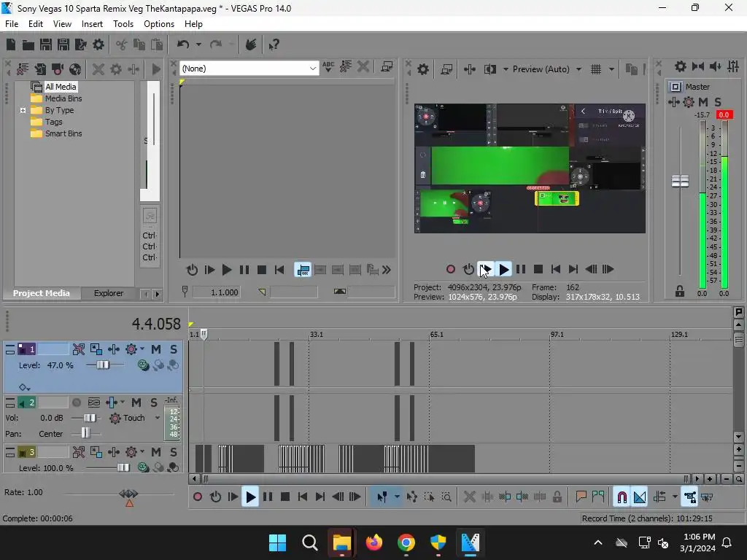Arm audio track 2 for record

(x=76, y=402)
